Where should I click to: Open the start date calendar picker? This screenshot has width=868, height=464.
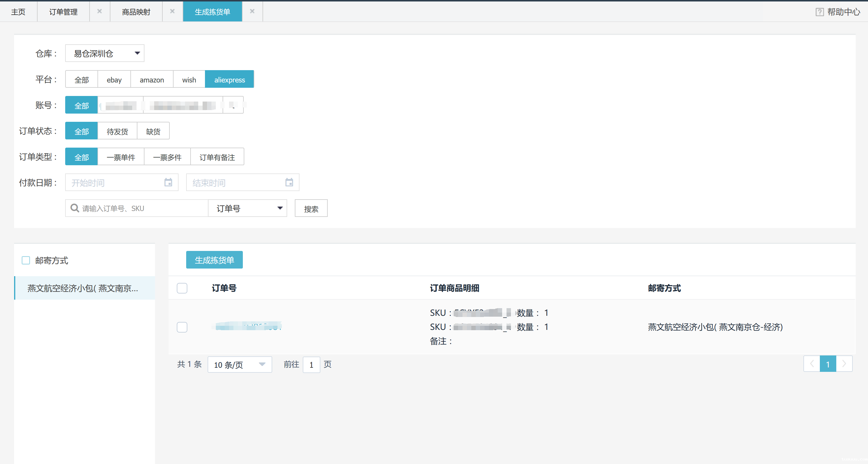tap(168, 182)
